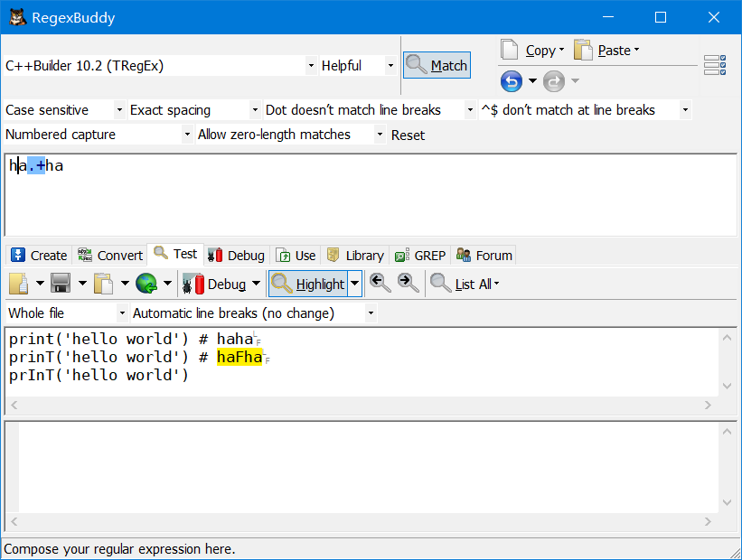
Task: Open the Library tab
Action: point(355,256)
